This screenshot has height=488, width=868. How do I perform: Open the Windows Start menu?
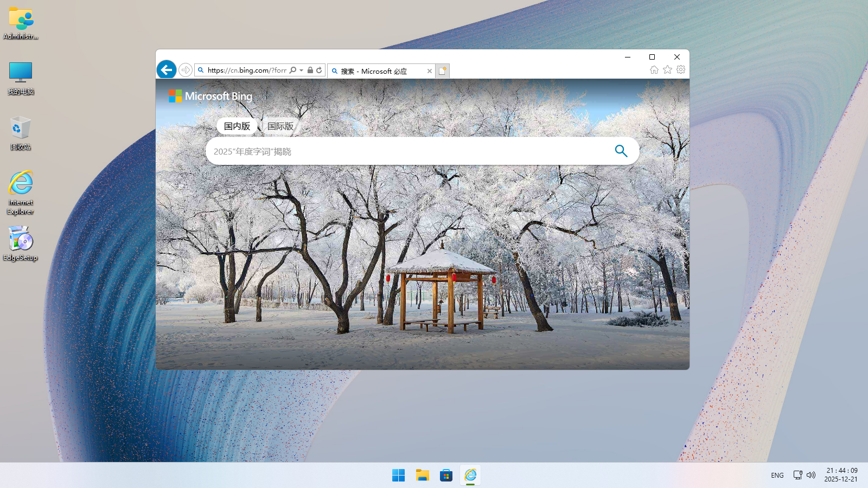(x=398, y=476)
